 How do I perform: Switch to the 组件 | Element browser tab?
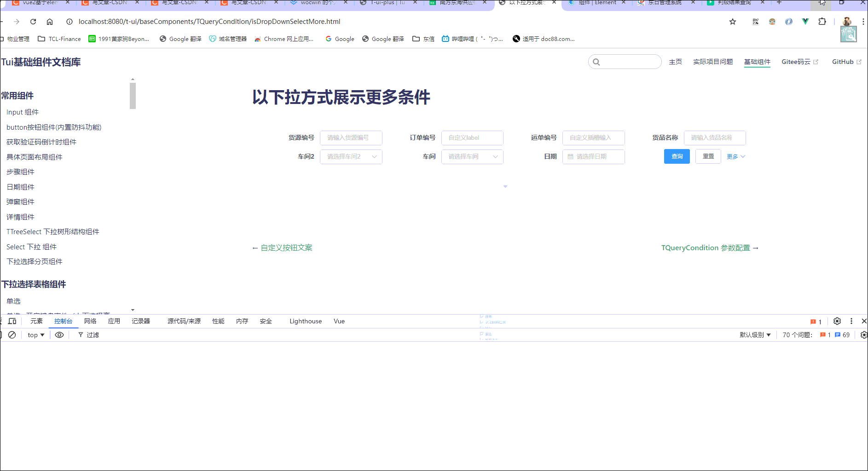tap(594, 3)
